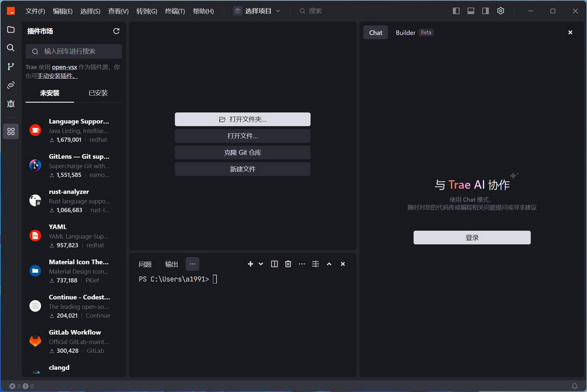The height and width of the screenshot is (392, 587).
Task: Open settings via the gear icon
Action: coord(500,10)
